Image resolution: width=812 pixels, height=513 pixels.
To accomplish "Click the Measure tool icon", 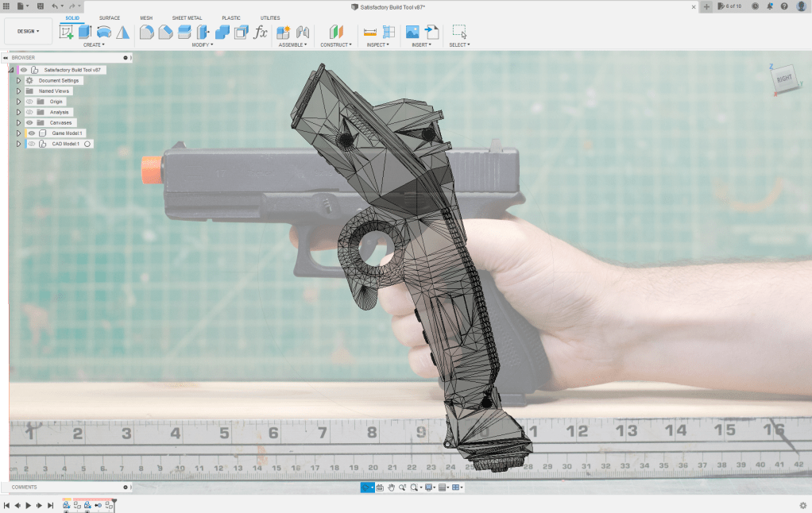I will 370,32.
